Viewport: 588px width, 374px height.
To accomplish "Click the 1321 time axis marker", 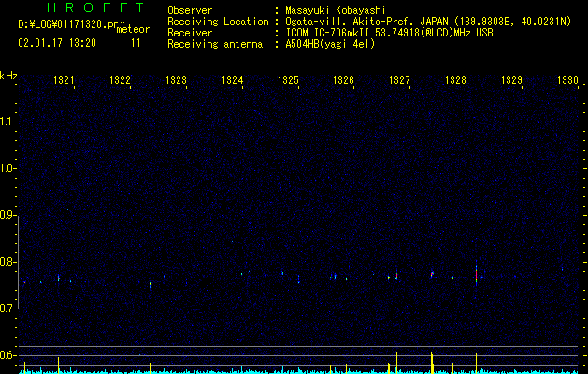I will point(64,80).
